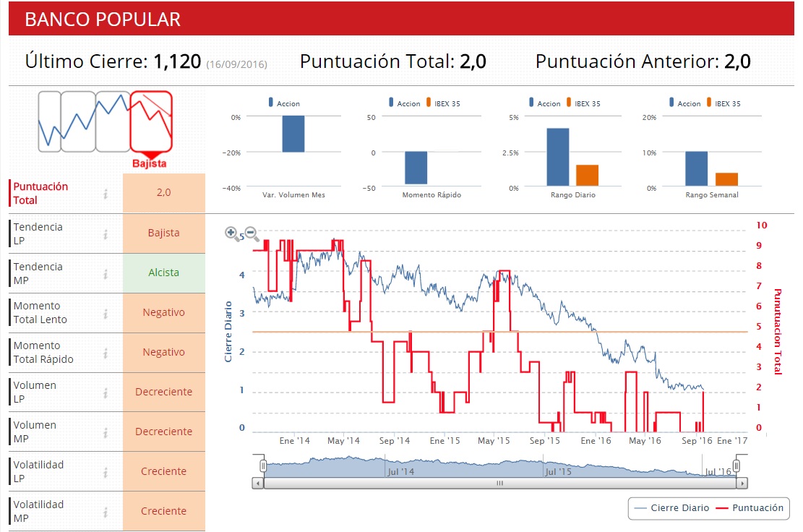Viewport: 803px width, 532px height.
Task: Grab the left handle of time range navigator
Action: point(263,465)
